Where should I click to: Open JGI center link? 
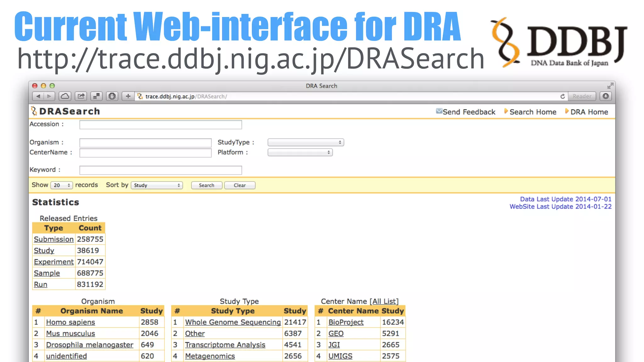pos(334,345)
